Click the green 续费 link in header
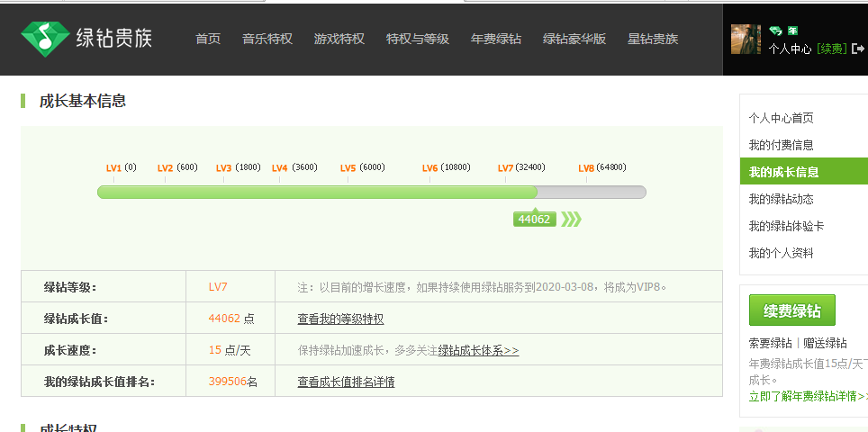This screenshot has width=868, height=432. click(x=831, y=49)
